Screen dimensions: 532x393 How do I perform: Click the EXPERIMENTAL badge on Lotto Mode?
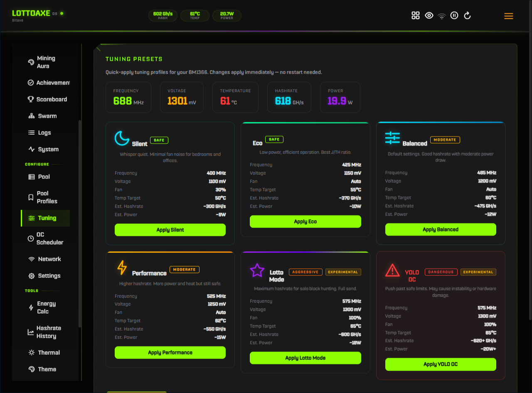point(343,272)
